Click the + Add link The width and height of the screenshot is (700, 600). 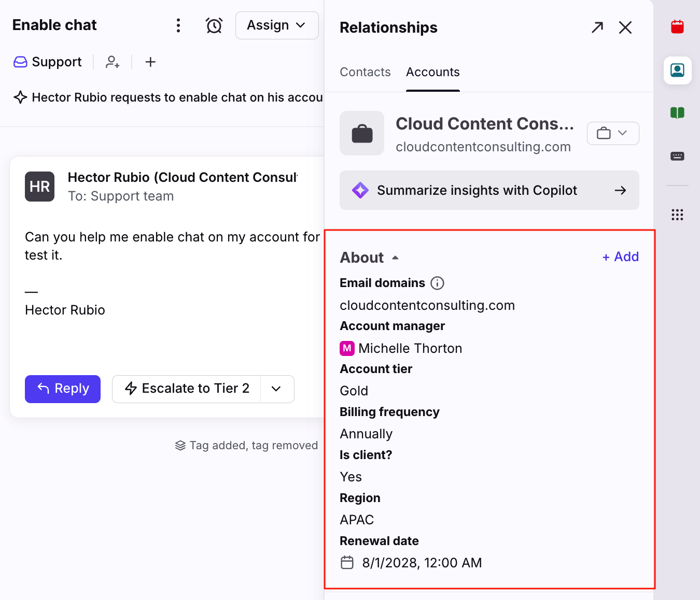621,257
